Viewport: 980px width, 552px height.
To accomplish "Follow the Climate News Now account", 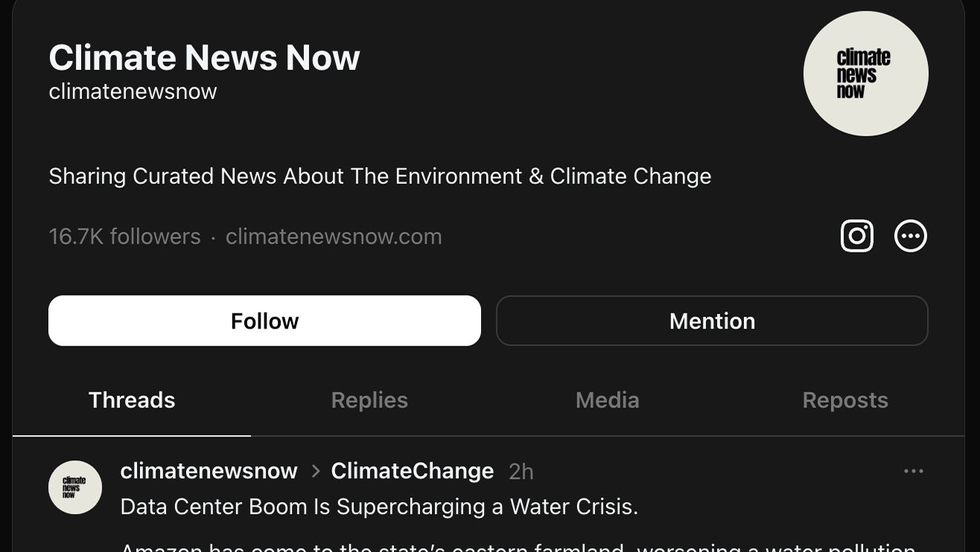I will click(264, 321).
